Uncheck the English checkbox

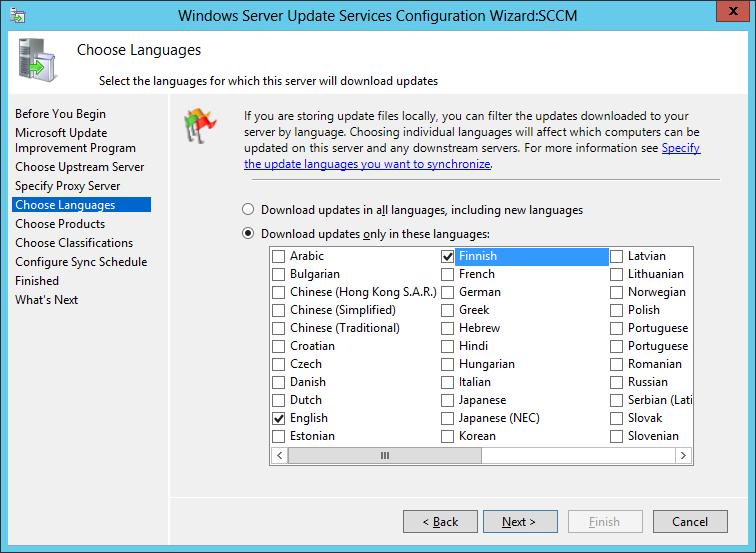point(279,418)
